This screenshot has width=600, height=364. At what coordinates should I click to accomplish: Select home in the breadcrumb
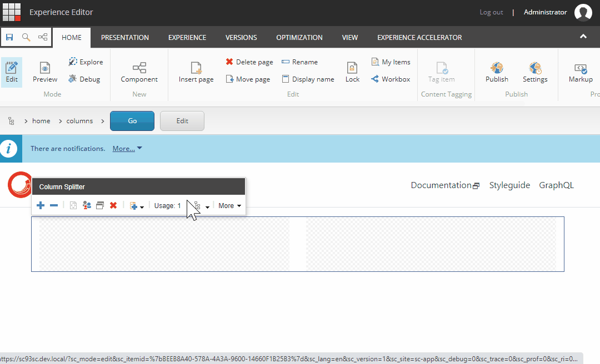tap(41, 121)
